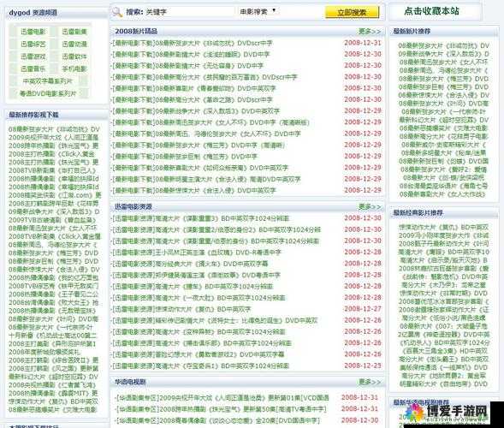Image resolution: width=504 pixels, height=428 pixels.
Task: Visit the 迅雷音乐 channel link
Action: [33, 68]
